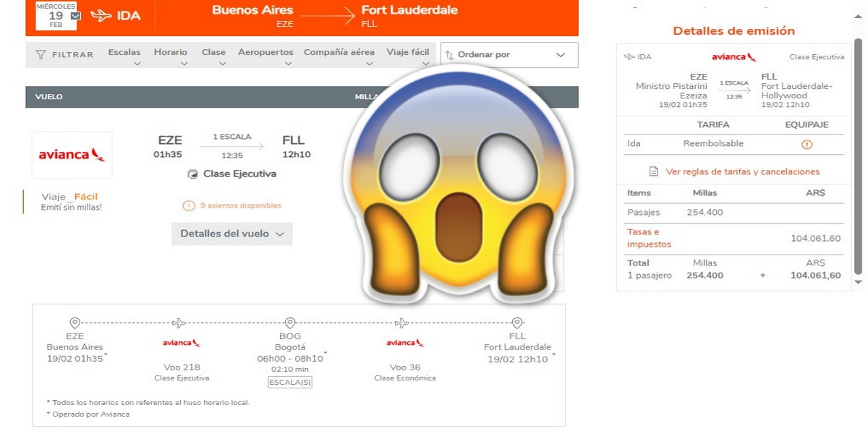Click the scrollbar down arrow in details panel
The image size is (868, 434).
point(858,282)
